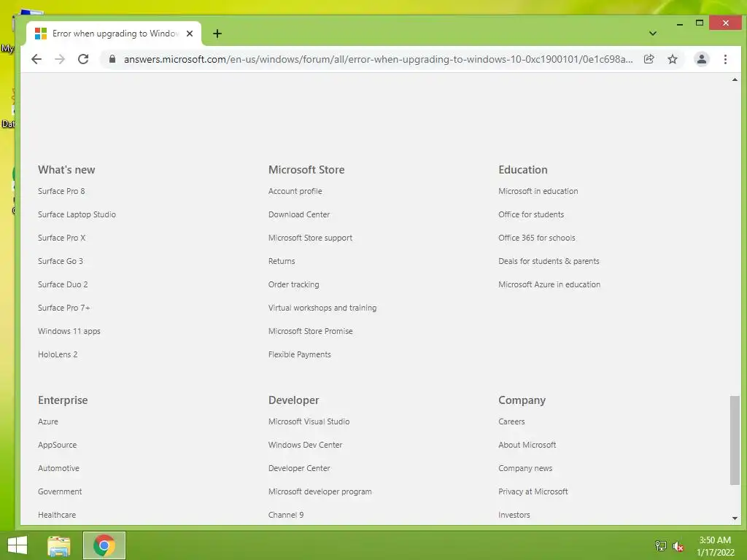
Task: Click the scrollbar up arrow
Action: click(735, 79)
